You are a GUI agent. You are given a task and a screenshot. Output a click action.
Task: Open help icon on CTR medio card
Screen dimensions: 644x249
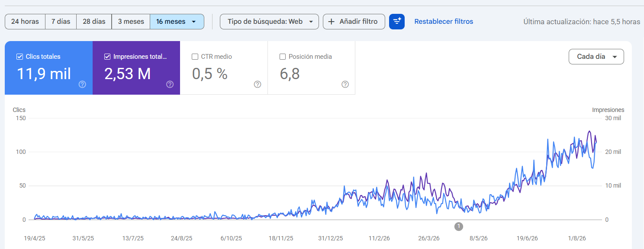tap(258, 84)
